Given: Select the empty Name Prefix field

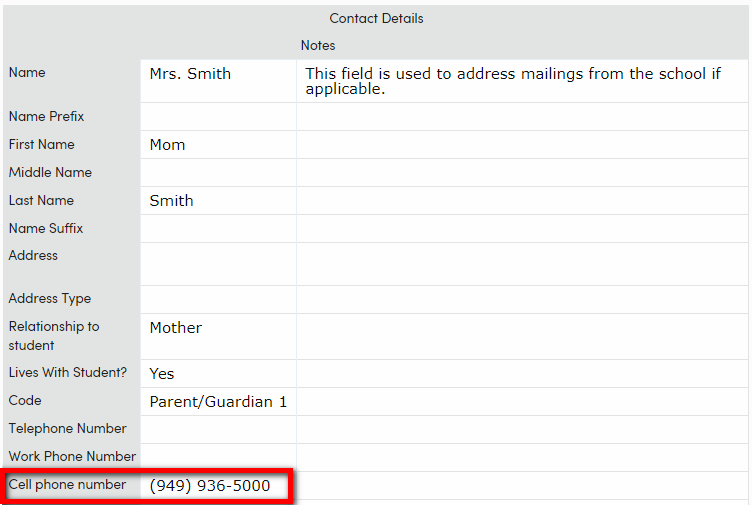Looking at the screenshot, I should pyautogui.click(x=218, y=117).
